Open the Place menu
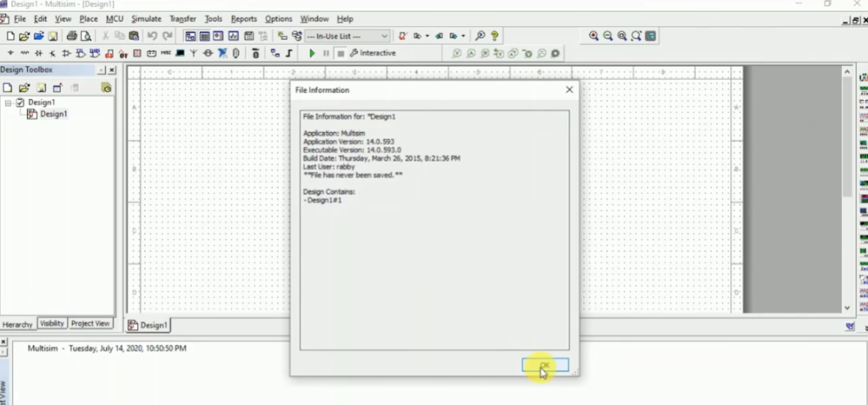Screen dimensions: 868x405 click(x=88, y=19)
